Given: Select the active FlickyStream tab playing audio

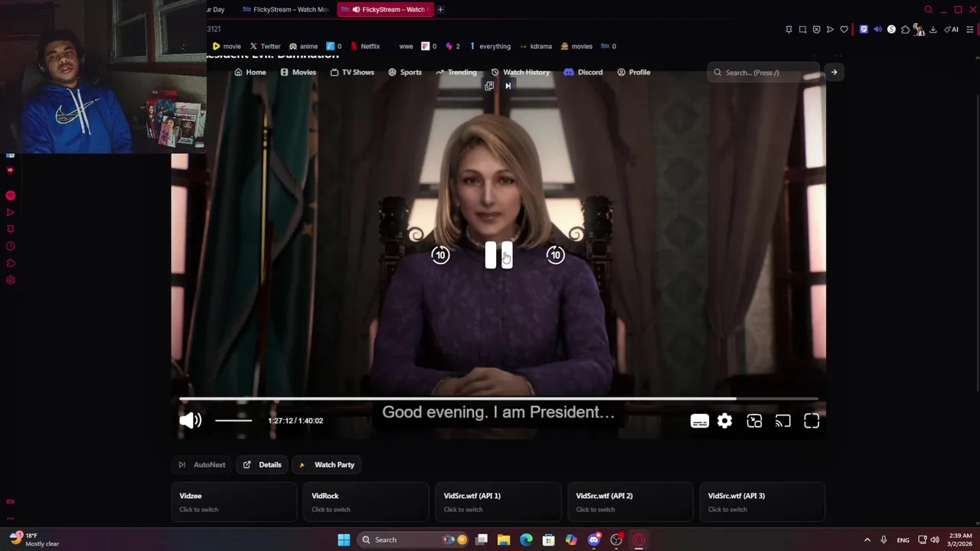Looking at the screenshot, I should pos(385,9).
